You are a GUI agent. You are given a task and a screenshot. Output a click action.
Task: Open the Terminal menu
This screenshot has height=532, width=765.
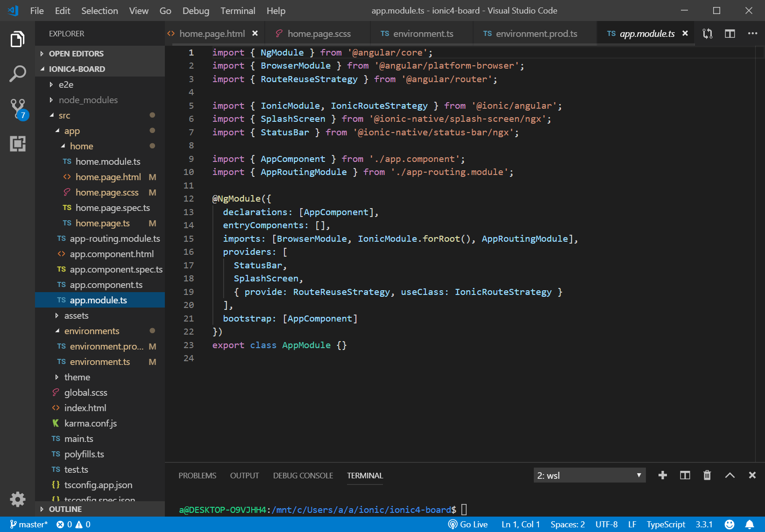click(238, 11)
